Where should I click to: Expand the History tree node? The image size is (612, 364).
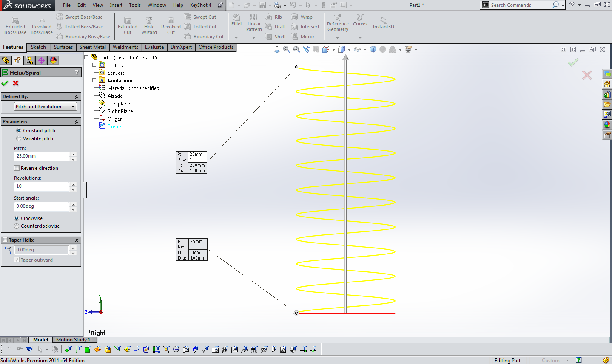(x=95, y=65)
